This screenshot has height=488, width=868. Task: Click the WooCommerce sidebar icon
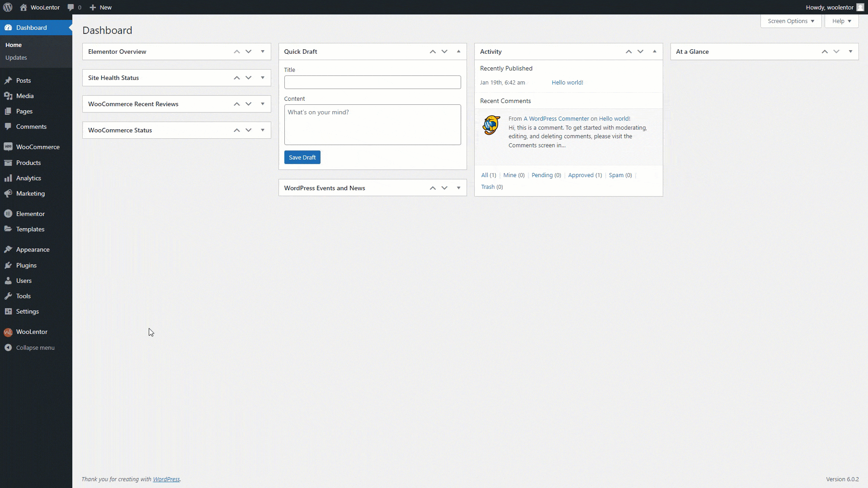8,146
